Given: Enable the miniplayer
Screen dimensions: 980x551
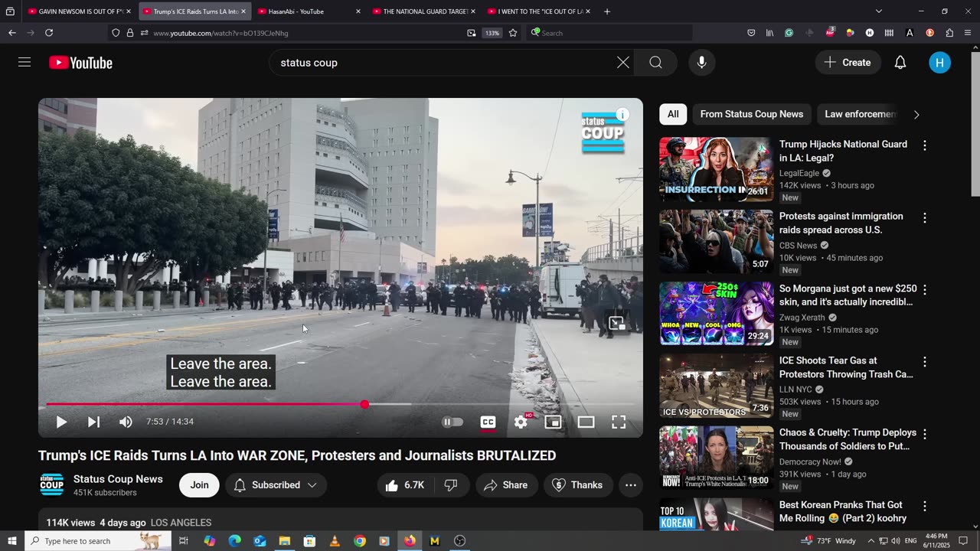Looking at the screenshot, I should (x=553, y=422).
